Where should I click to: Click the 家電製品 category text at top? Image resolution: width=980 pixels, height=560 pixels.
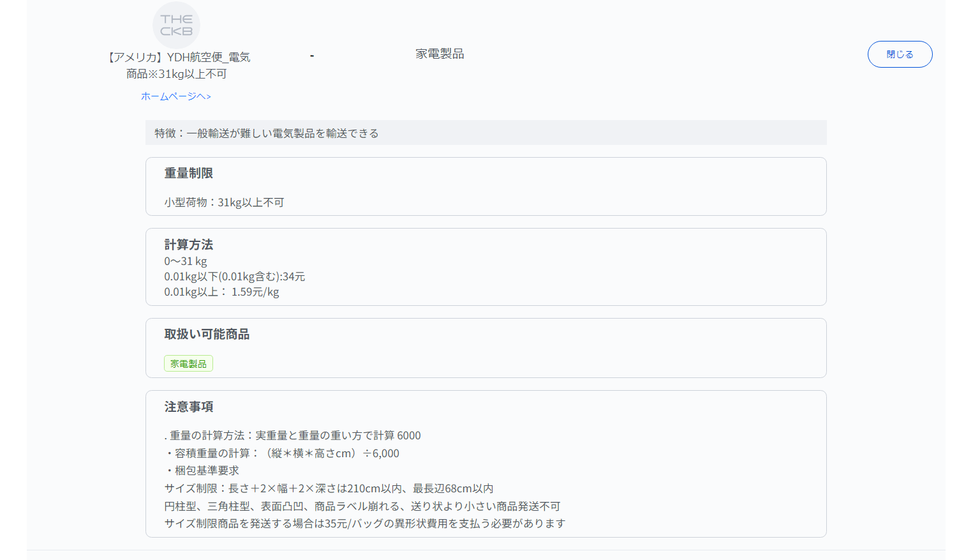point(440,54)
